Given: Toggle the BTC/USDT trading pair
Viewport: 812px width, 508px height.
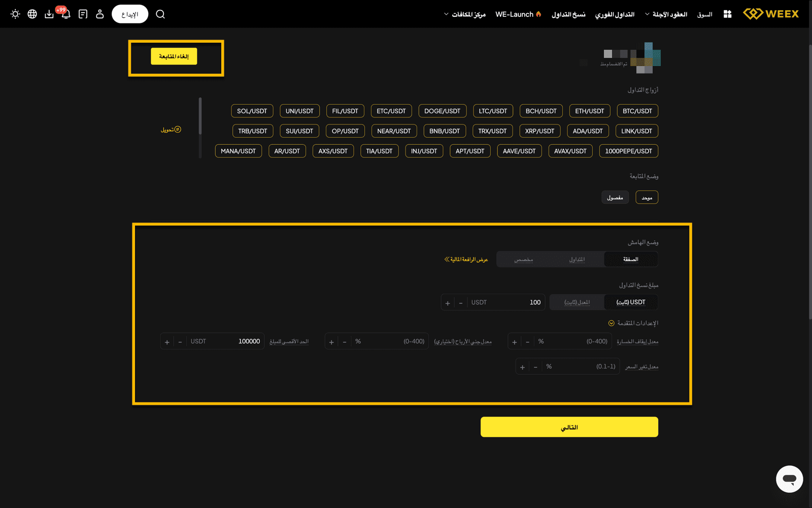Looking at the screenshot, I should pyautogui.click(x=637, y=111).
